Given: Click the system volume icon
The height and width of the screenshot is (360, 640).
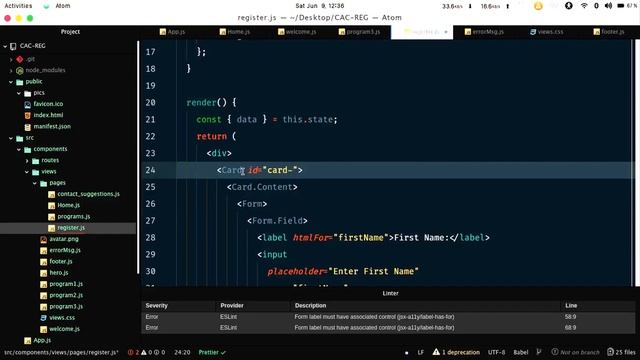Looking at the screenshot, I should 608,6.
